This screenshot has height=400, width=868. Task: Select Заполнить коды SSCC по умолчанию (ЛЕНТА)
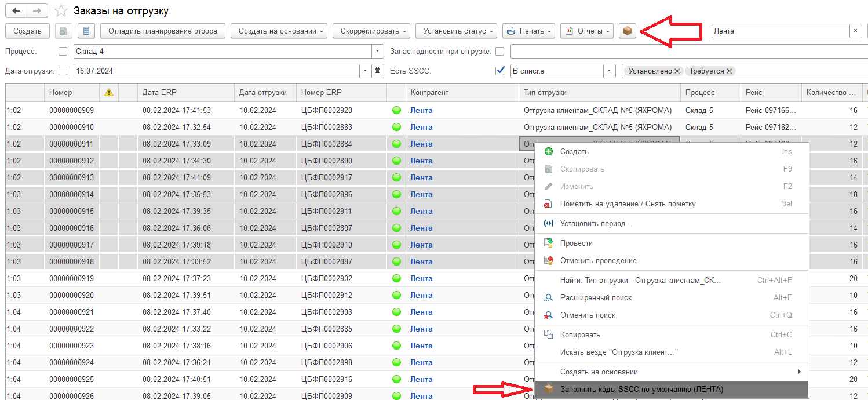pyautogui.click(x=641, y=389)
